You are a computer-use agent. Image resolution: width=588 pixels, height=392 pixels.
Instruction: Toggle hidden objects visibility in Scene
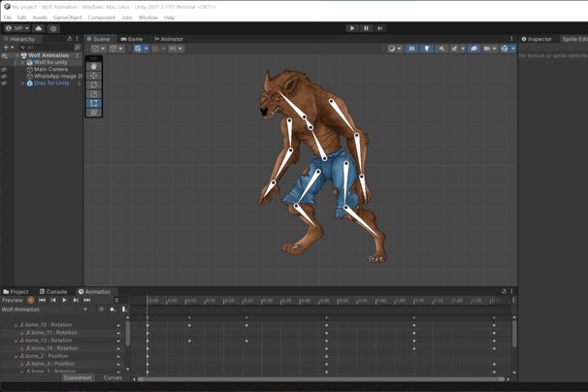(474, 49)
